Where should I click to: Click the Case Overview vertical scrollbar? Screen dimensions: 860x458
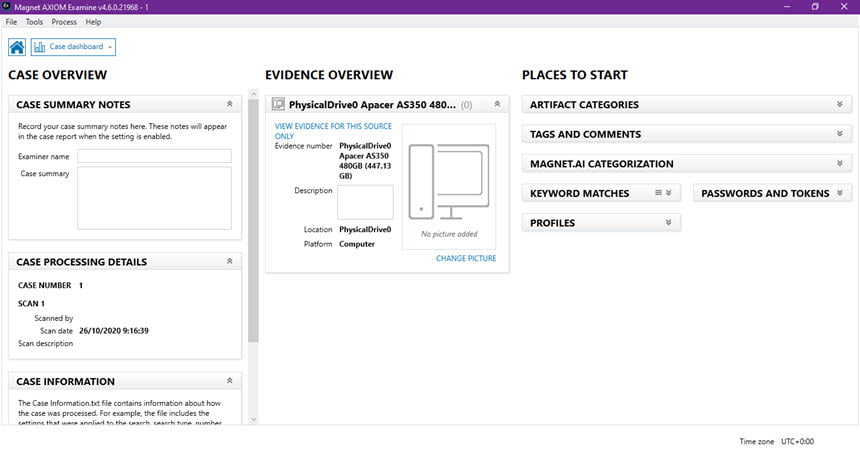pos(253,222)
